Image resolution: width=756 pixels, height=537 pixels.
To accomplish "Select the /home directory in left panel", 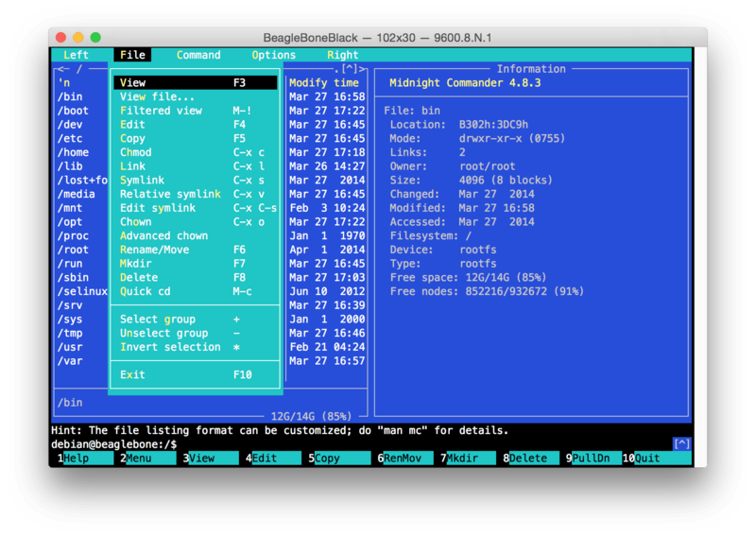I will [74, 152].
